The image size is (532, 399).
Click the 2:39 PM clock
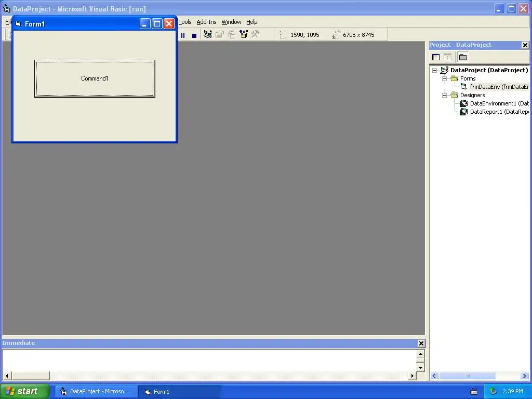click(x=513, y=392)
